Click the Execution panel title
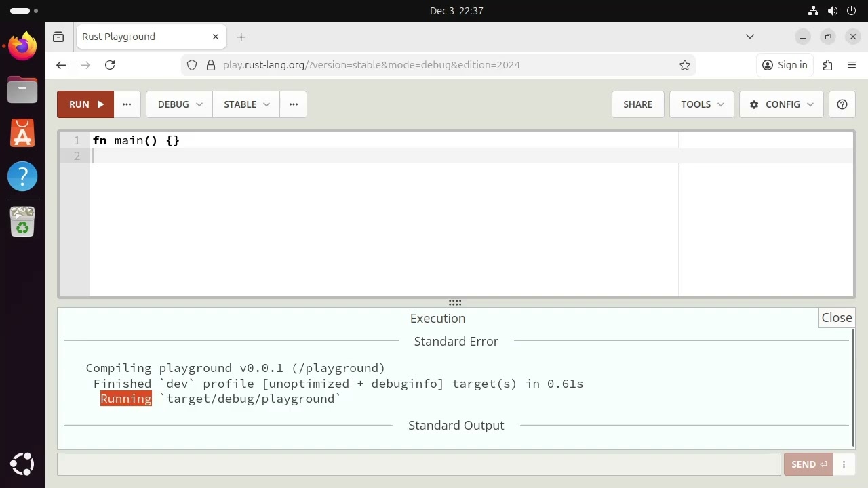The width and height of the screenshot is (868, 488). click(437, 318)
